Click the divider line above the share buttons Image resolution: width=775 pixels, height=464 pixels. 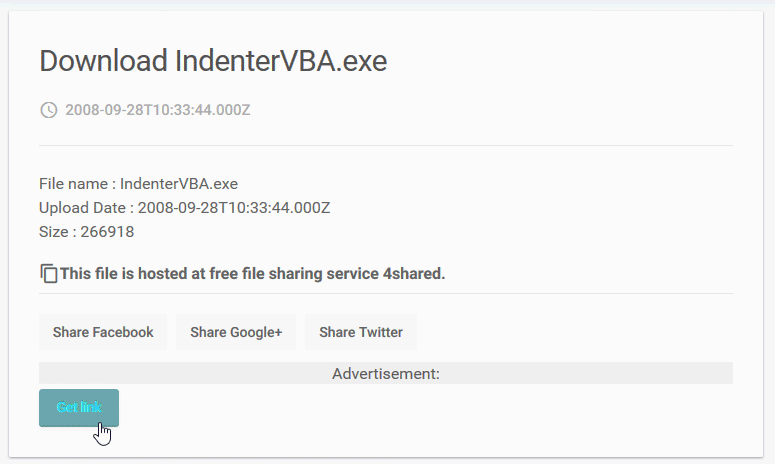click(386, 294)
